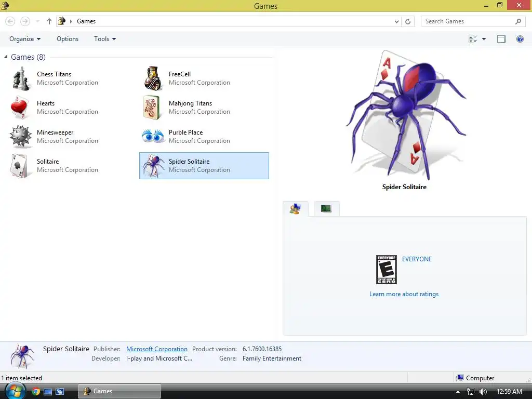Viewport: 532px width, 399px height.
Task: Click the large Spider Solitaire preview image
Action: pyautogui.click(x=405, y=115)
